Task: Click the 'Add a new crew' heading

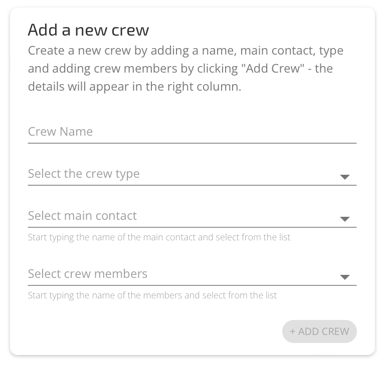Action: tap(88, 30)
